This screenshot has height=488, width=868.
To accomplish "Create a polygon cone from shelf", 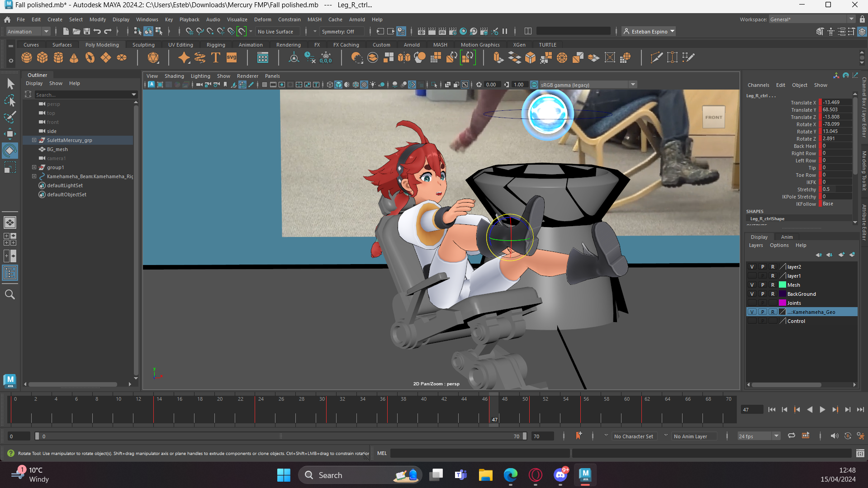I will tap(74, 58).
